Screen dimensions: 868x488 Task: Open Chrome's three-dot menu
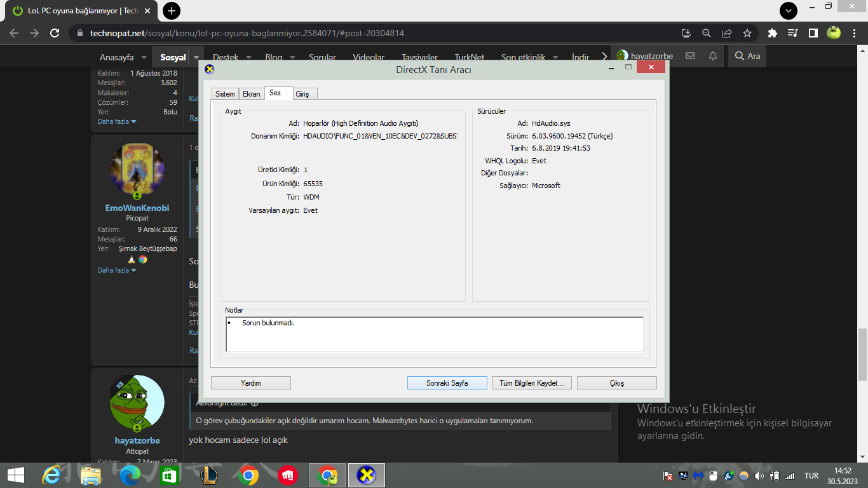click(854, 33)
